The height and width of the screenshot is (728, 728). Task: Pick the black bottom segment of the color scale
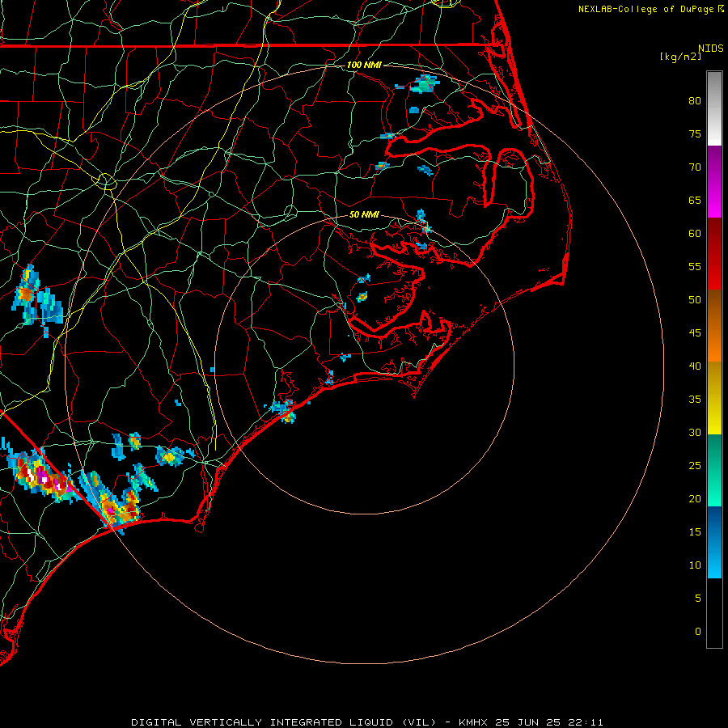tap(714, 612)
